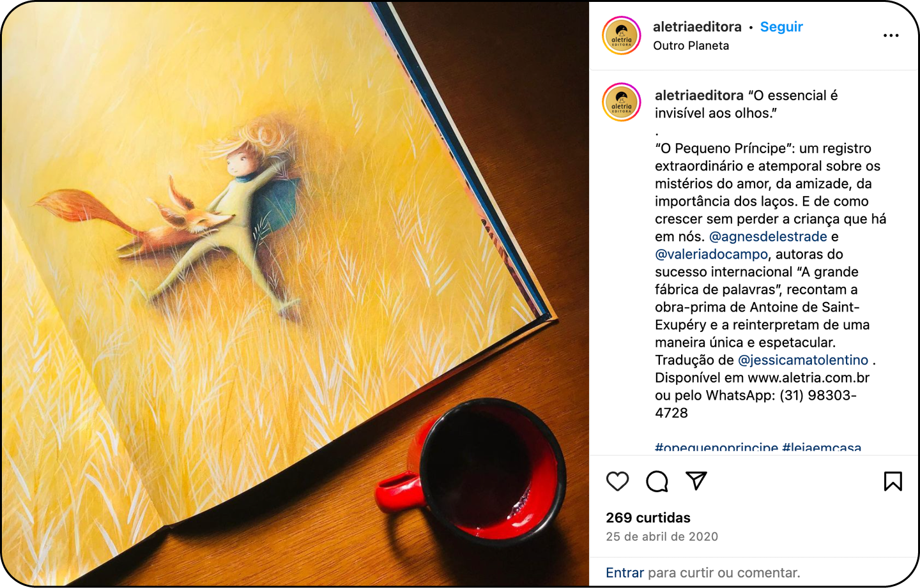This screenshot has width=920, height=588.
Task: Open the 25 de abril de 2020 date link
Action: click(x=662, y=537)
